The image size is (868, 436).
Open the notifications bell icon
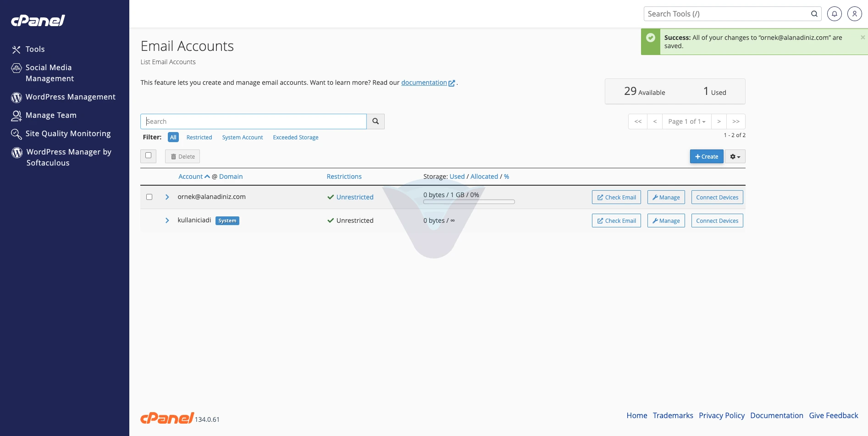835,14
